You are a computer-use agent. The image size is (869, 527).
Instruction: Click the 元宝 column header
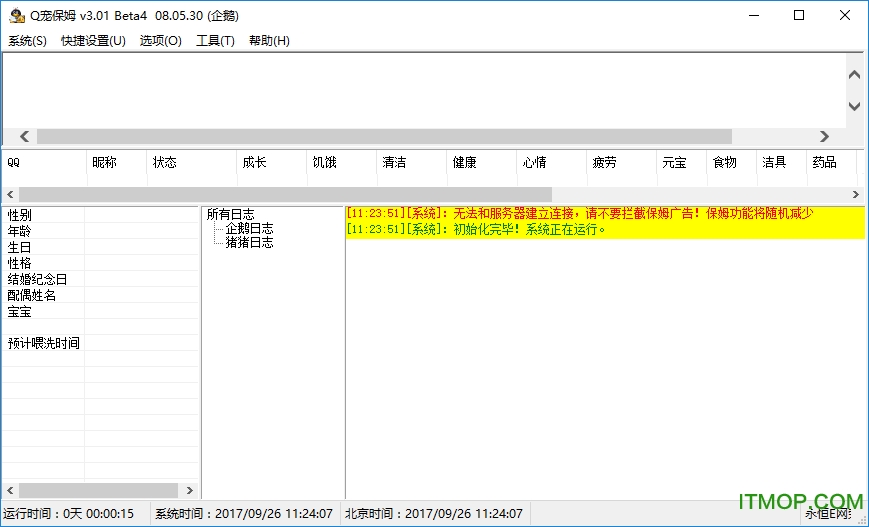click(681, 162)
